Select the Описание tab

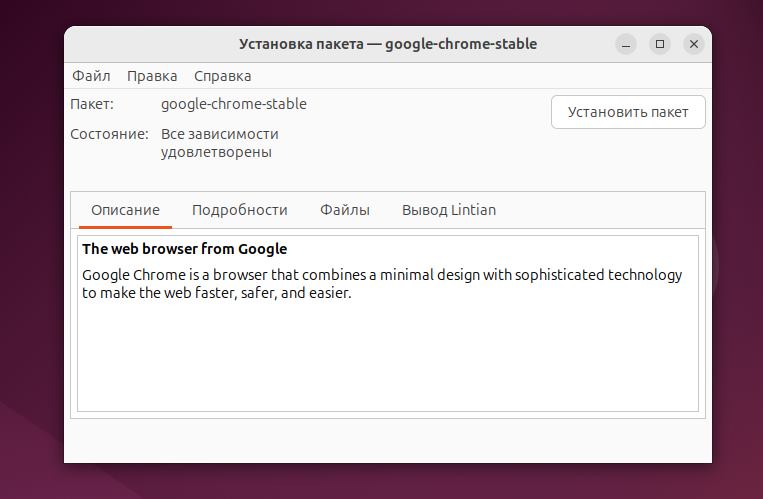(x=125, y=210)
